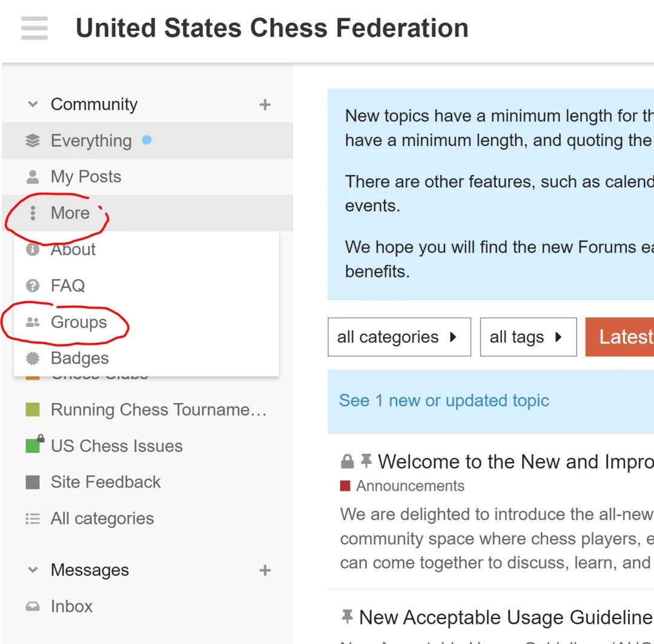Toggle the hamburger sidebar menu

34,28
